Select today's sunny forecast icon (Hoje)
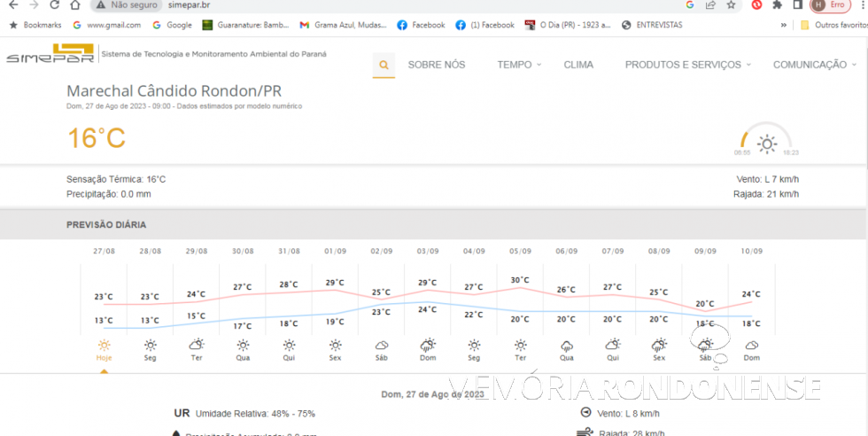 [105, 345]
